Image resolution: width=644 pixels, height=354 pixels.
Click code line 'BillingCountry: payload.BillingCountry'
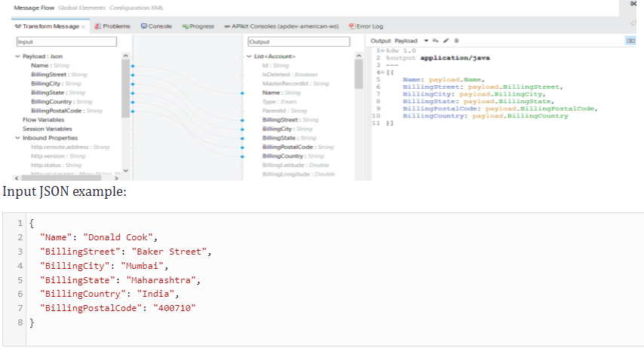pyautogui.click(x=486, y=116)
